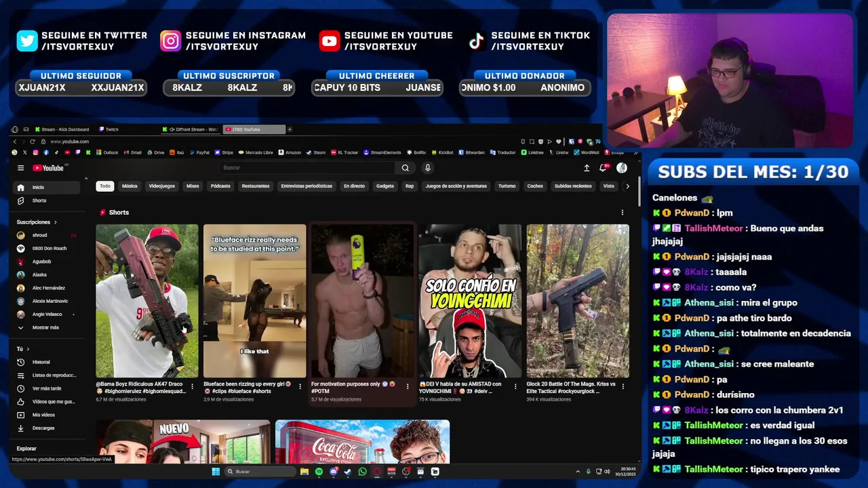Open WhatsApp from the taskbar
The image size is (868, 488).
click(x=362, y=472)
